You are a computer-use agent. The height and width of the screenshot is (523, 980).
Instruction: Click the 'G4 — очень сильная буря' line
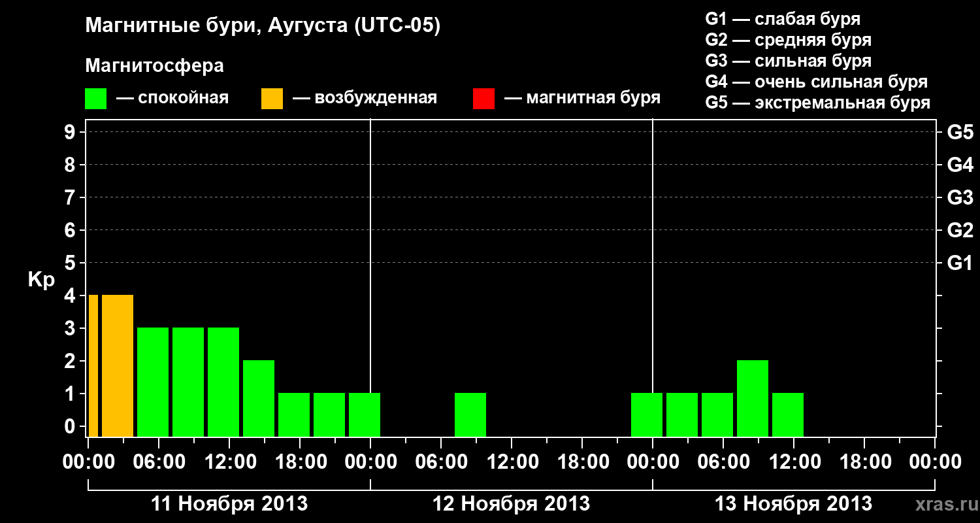click(816, 82)
